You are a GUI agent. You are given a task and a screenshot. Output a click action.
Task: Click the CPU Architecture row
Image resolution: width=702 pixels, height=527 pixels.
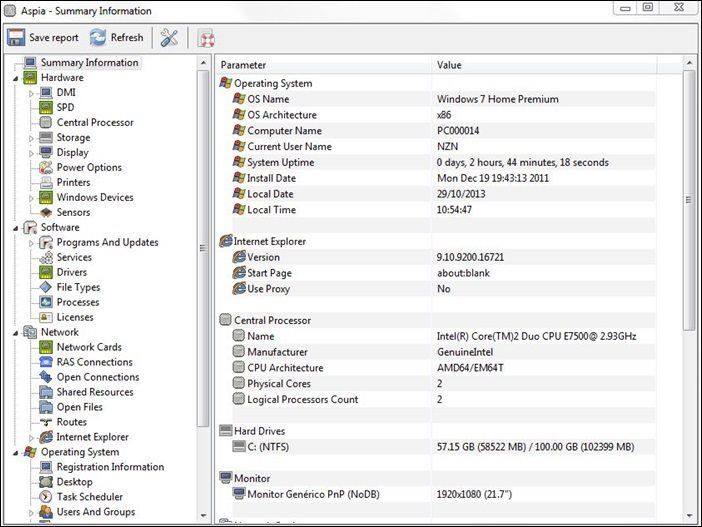pyautogui.click(x=443, y=368)
